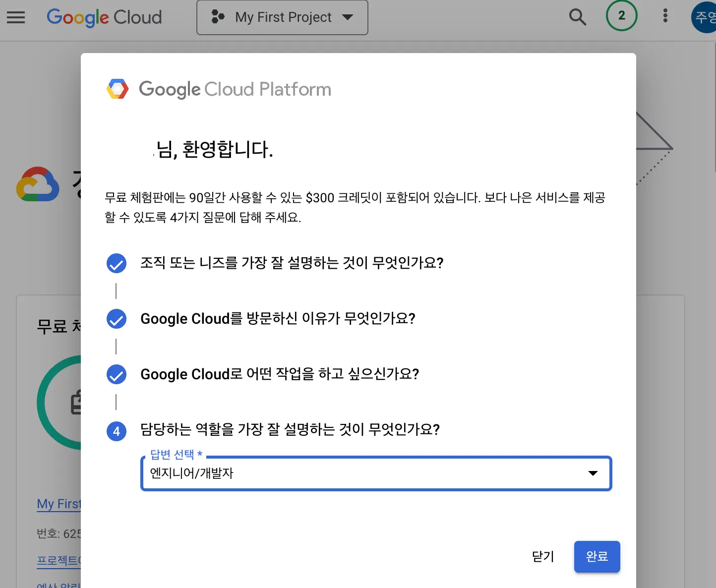Click the role dropdown arrow

(593, 473)
